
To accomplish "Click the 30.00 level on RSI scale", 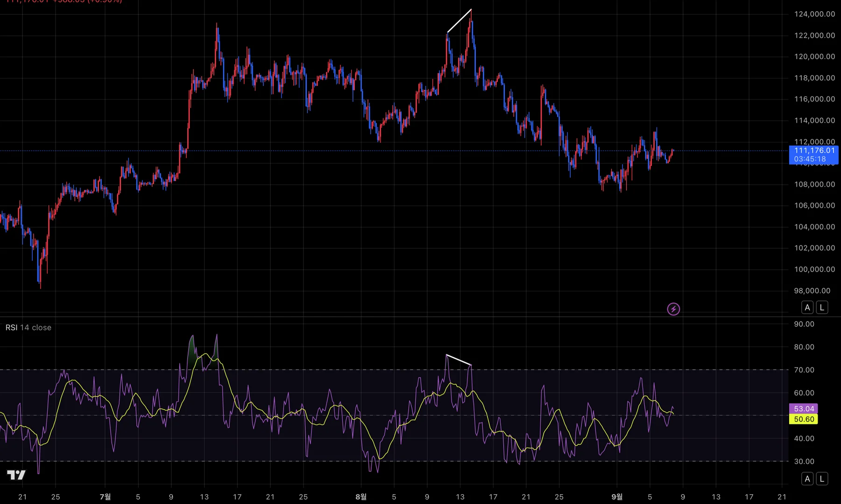I will [x=804, y=462].
